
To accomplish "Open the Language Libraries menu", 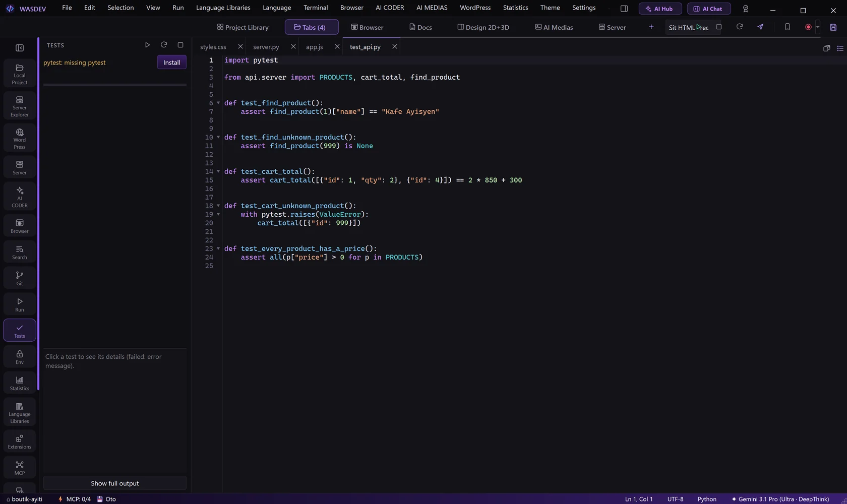I will pos(223,8).
